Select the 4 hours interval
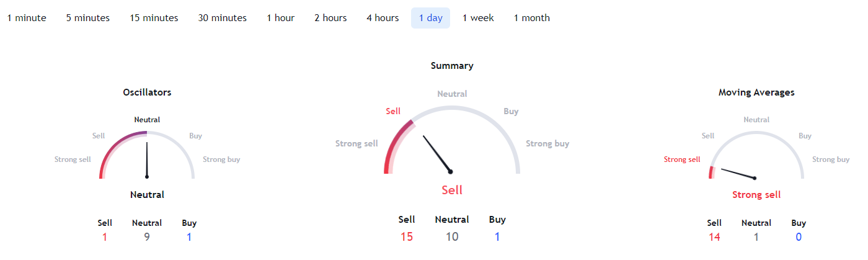This screenshot has width=868, height=260. click(x=383, y=18)
